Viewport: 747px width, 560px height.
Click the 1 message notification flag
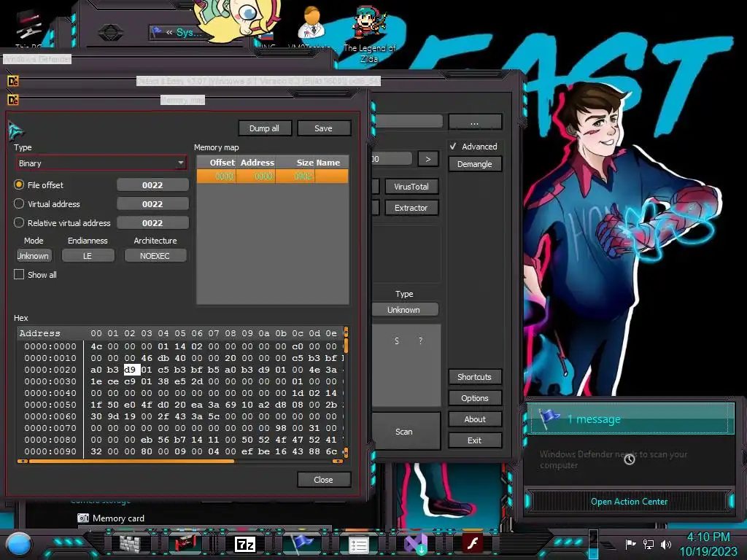[549, 418]
